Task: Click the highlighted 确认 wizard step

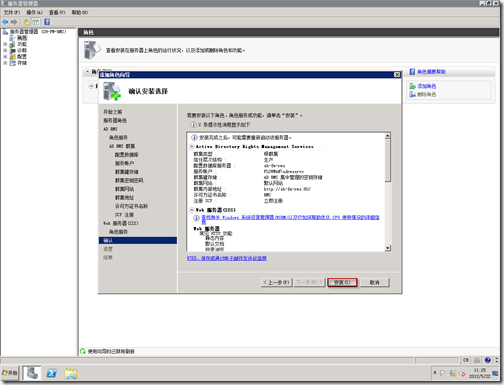Action: point(138,241)
